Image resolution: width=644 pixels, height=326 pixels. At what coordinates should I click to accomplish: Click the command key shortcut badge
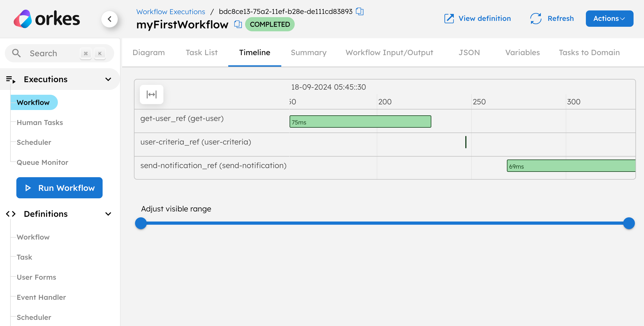click(x=86, y=53)
